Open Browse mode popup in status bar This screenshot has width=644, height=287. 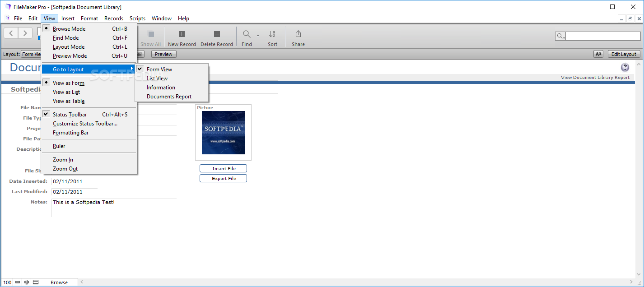click(59, 282)
